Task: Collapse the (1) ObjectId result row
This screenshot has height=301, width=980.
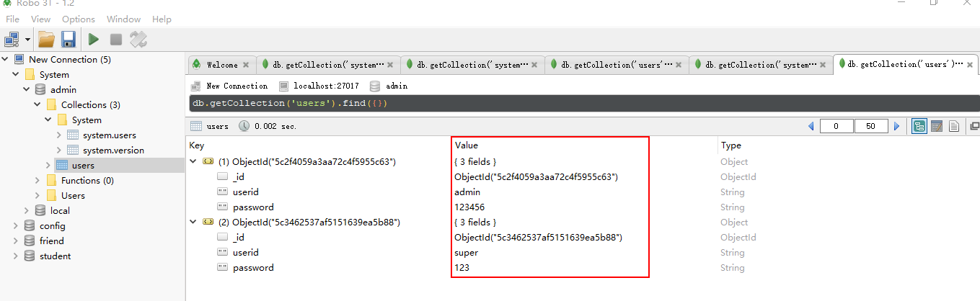Action: (193, 161)
